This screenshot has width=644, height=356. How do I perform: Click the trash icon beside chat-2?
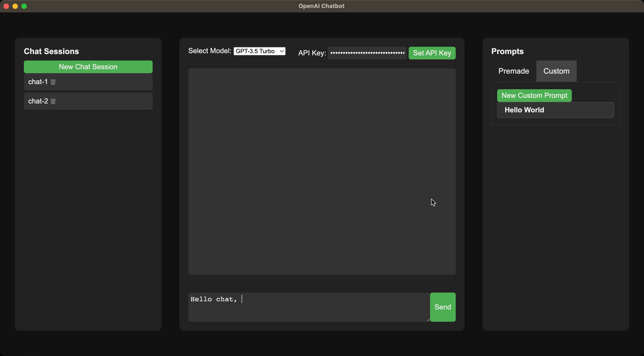click(x=53, y=101)
